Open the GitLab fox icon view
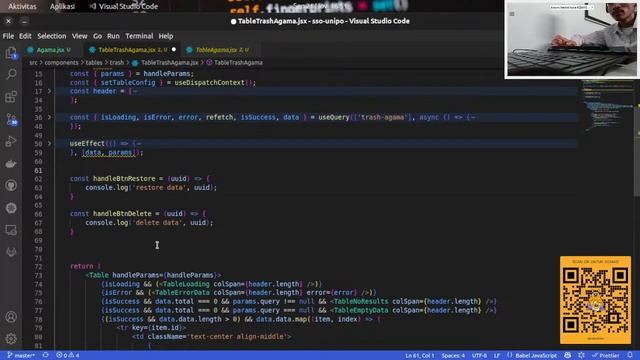Viewport: 640px width, 360px height. click(11, 252)
